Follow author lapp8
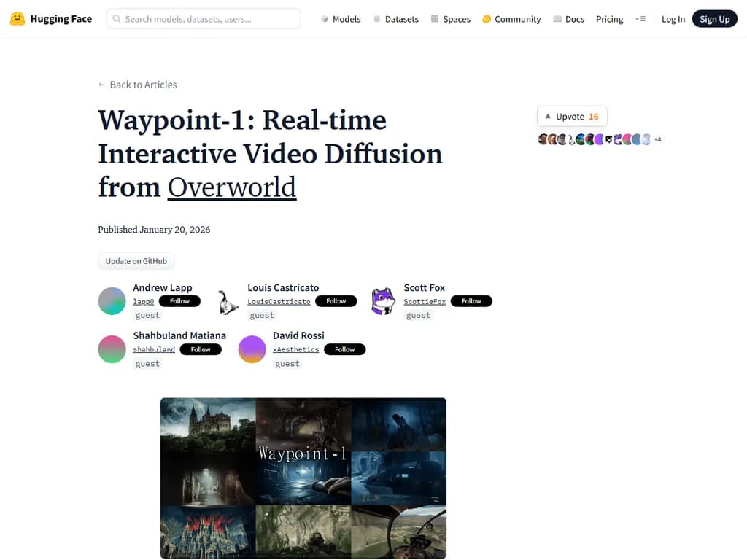The image size is (747, 560). [179, 300]
